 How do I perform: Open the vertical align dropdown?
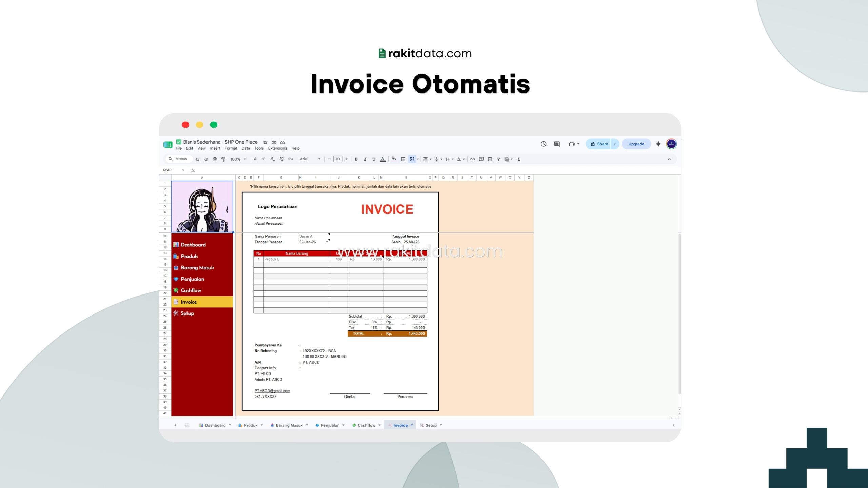click(438, 159)
